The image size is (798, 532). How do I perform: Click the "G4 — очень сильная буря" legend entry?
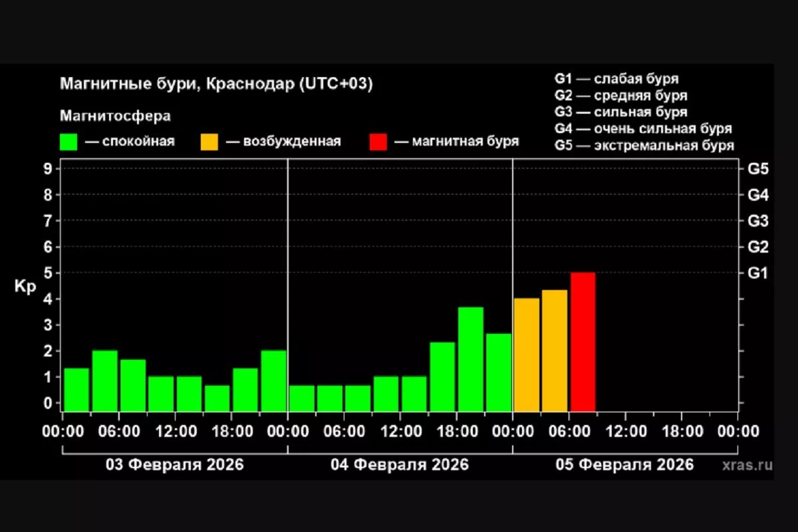pyautogui.click(x=642, y=128)
